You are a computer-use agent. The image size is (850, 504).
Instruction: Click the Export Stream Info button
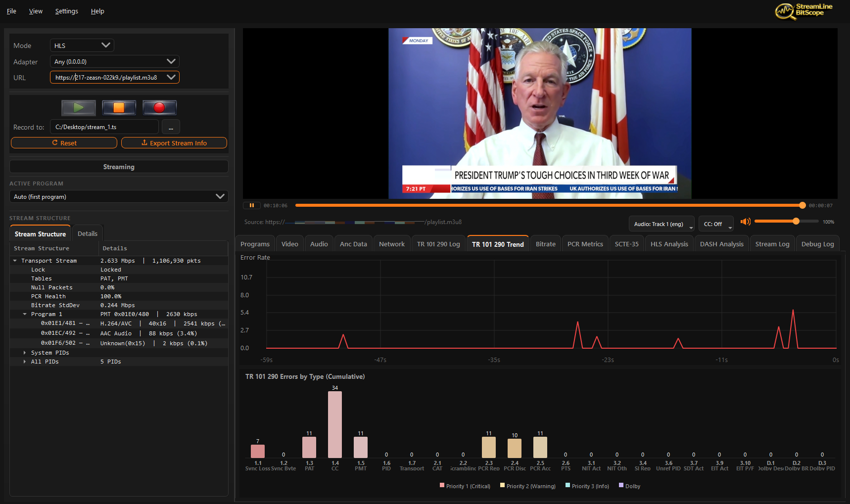click(174, 143)
